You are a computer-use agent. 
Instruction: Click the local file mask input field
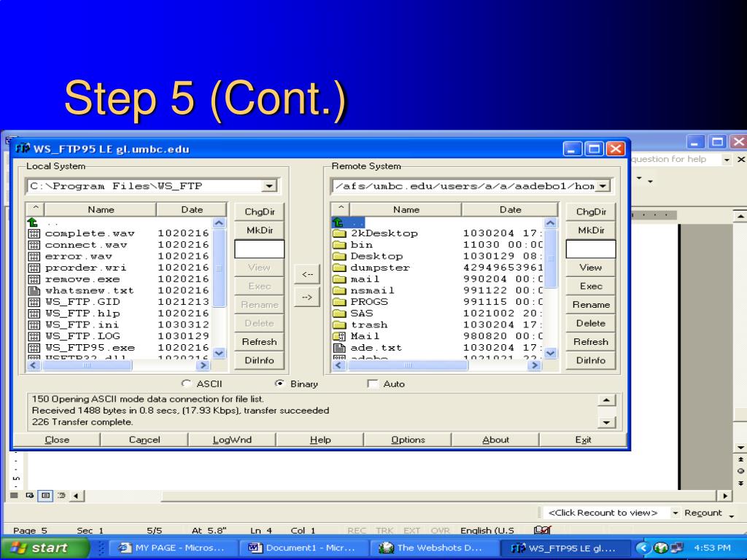(x=259, y=249)
